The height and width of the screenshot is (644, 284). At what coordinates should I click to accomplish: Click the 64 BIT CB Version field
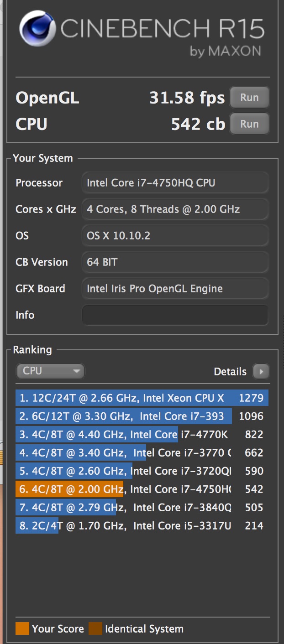175,262
